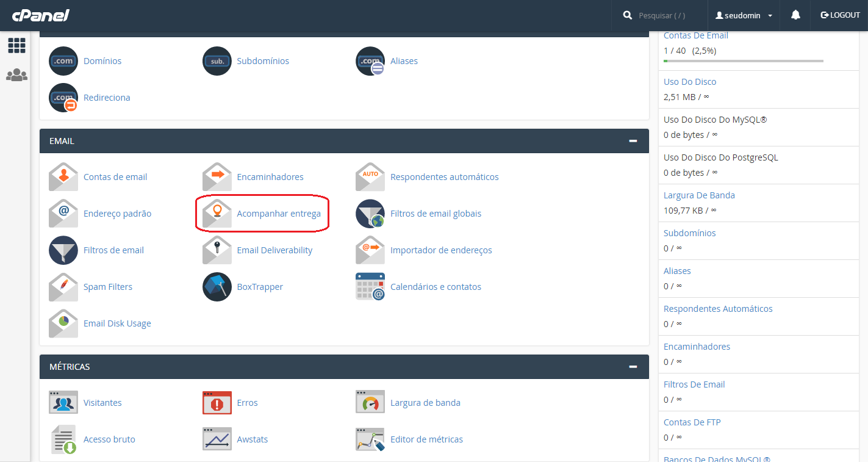Screen dimensions: 868x462
Task: Click the Importador de endereços icon
Action: coord(370,250)
